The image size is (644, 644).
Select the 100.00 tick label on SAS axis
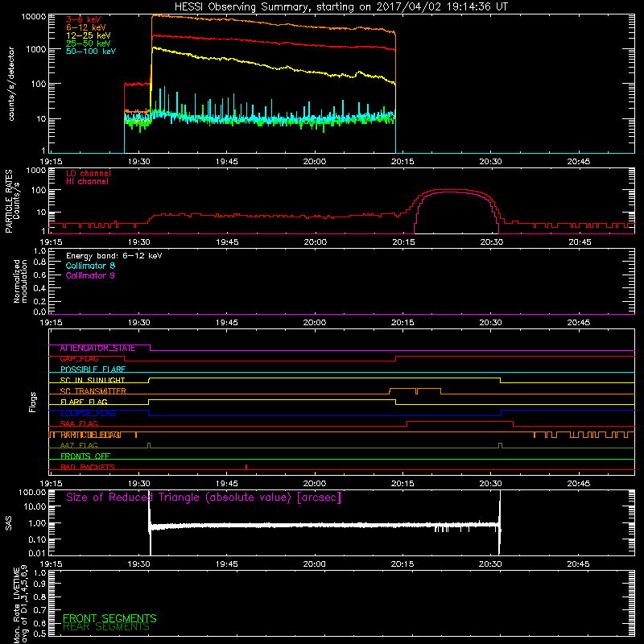[32, 493]
